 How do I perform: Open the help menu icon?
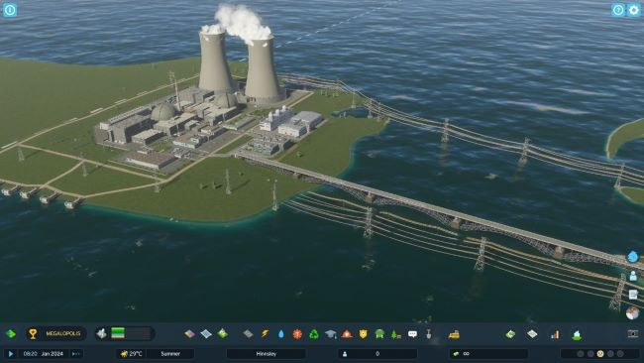[x=618, y=10]
